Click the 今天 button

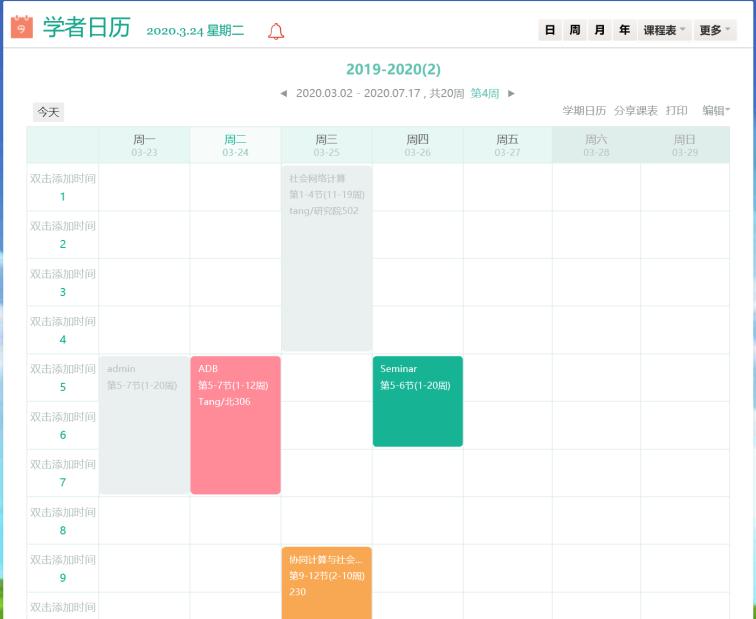coord(48,112)
